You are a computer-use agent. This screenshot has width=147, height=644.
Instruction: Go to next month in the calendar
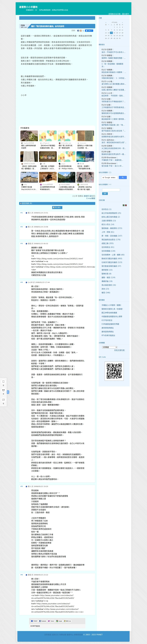pyautogui.click(x=122, y=22)
